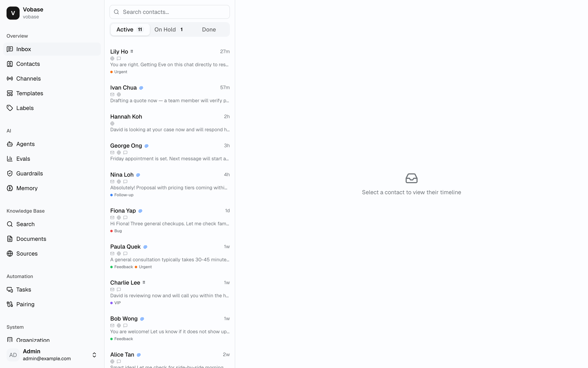Focus the Search contacts field
The height and width of the screenshot is (368, 588).
click(x=170, y=12)
